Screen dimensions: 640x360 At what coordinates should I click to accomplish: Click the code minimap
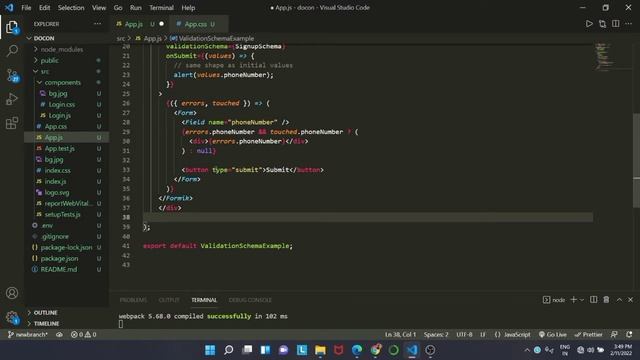[604, 57]
